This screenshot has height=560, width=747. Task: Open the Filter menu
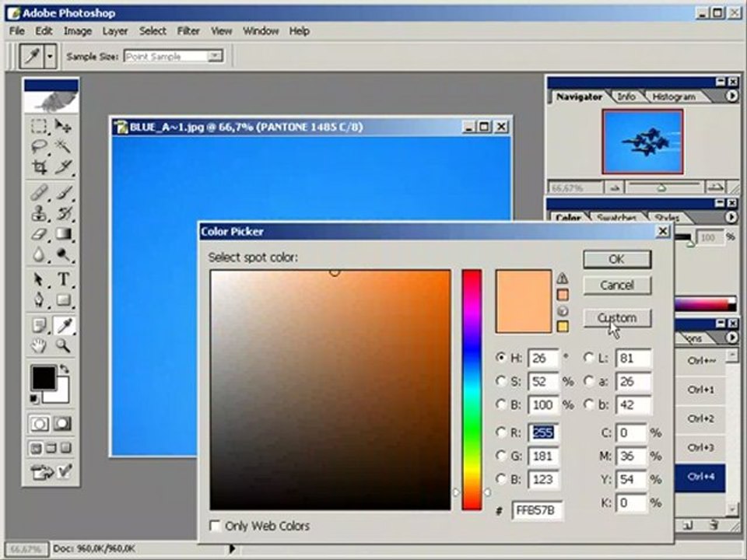[x=188, y=31]
